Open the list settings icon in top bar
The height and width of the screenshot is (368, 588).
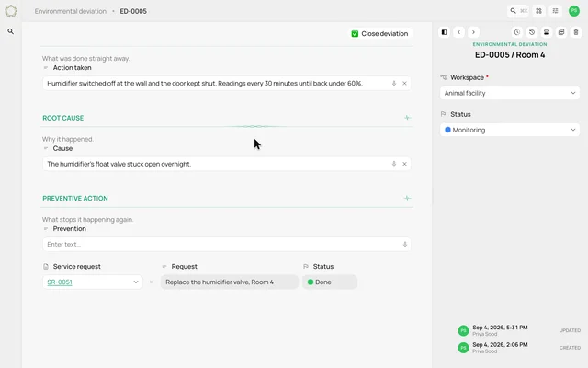point(555,11)
